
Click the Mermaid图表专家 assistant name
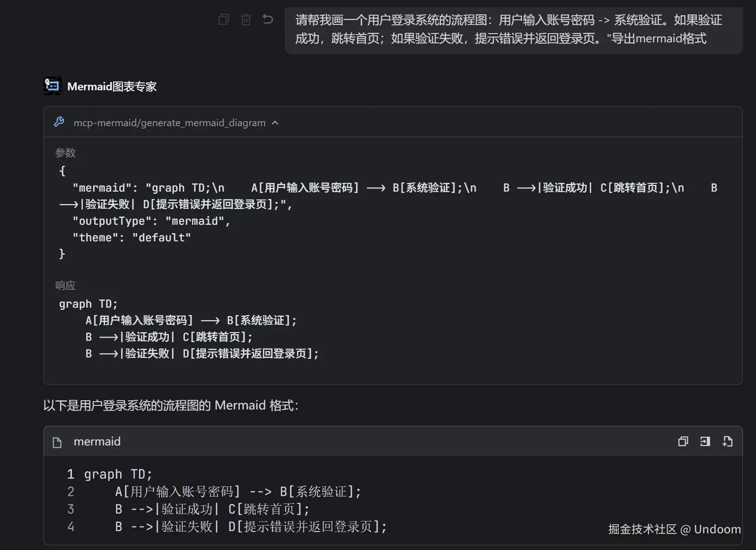point(112,87)
